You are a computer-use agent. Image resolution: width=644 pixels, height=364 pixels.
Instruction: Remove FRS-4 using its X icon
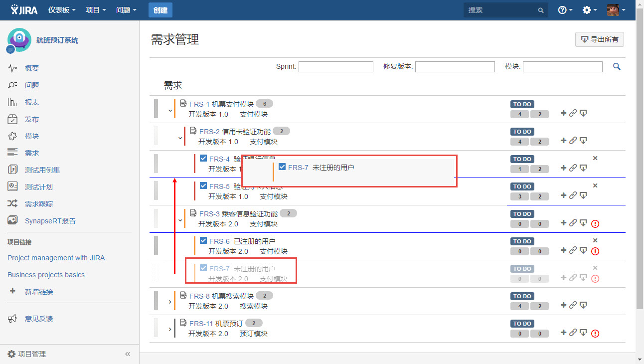coord(595,158)
